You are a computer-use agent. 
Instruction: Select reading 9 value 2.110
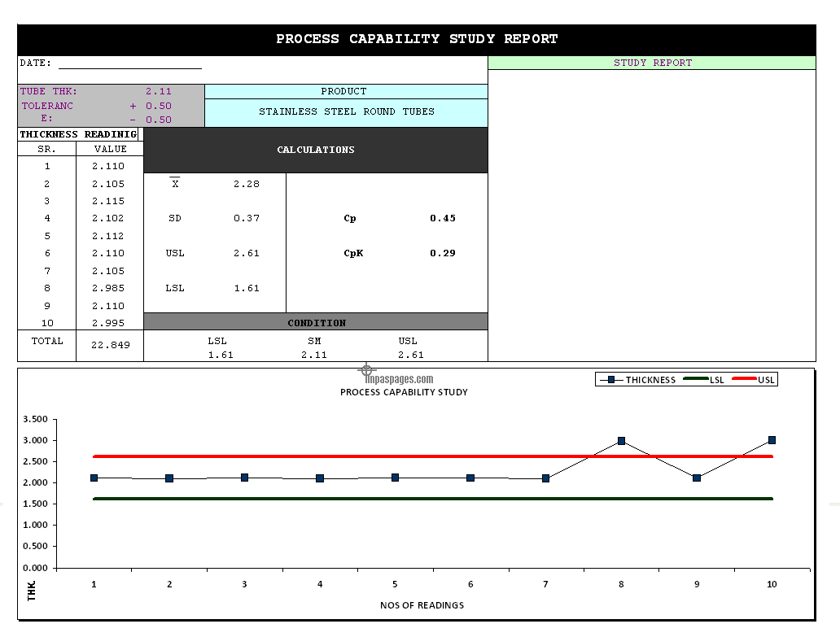108,306
